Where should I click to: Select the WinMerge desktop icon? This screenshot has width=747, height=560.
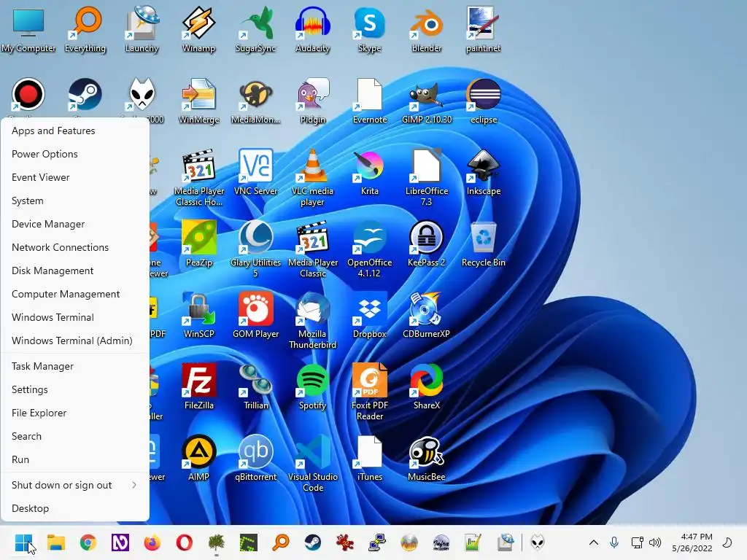point(198,101)
